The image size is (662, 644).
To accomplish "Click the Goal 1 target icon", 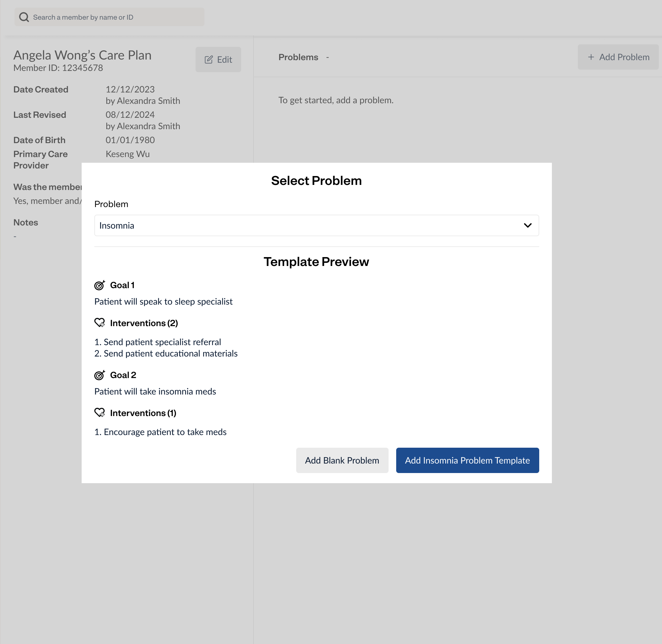I will coord(100,285).
